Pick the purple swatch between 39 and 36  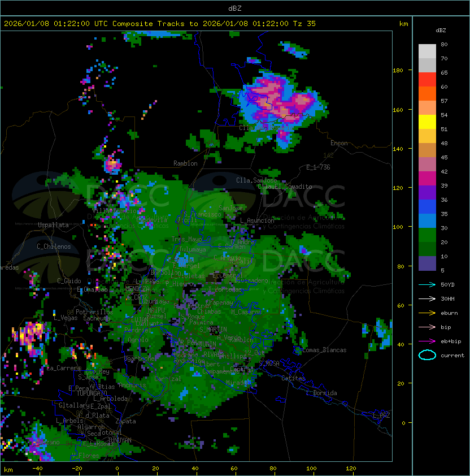coord(427,193)
